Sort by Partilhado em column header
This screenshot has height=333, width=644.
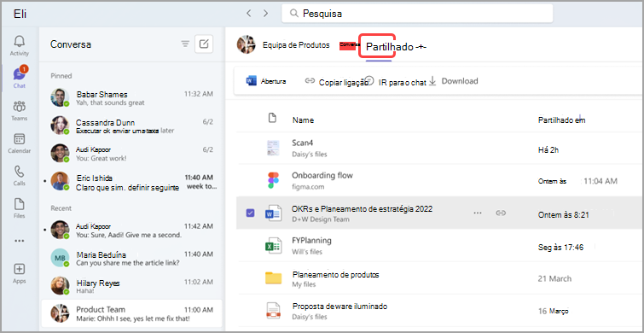click(561, 120)
